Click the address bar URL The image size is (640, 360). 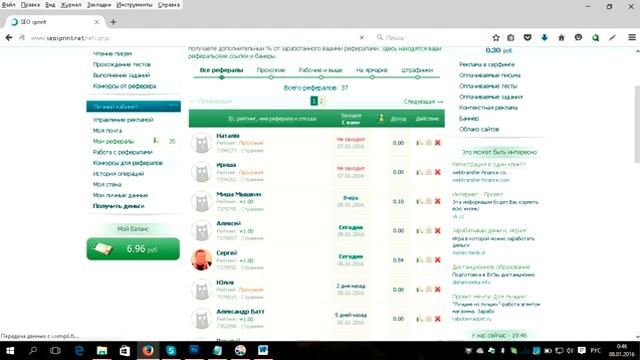(69, 38)
